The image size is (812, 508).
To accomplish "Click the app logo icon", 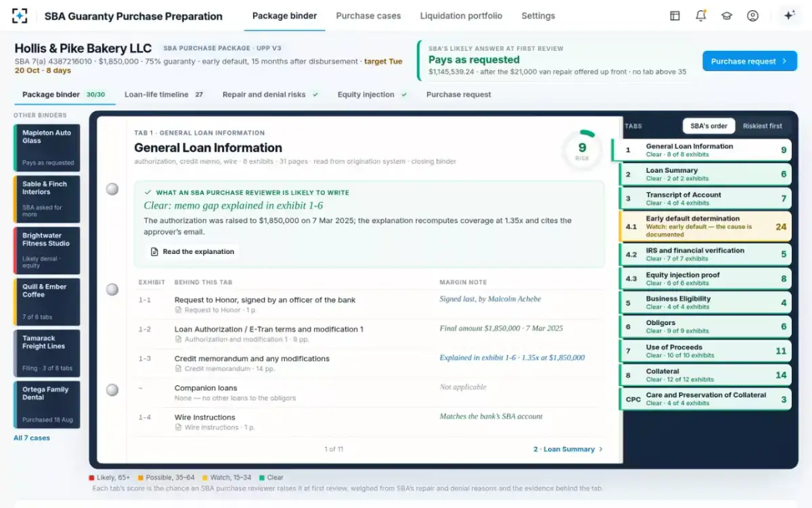I will (20, 16).
